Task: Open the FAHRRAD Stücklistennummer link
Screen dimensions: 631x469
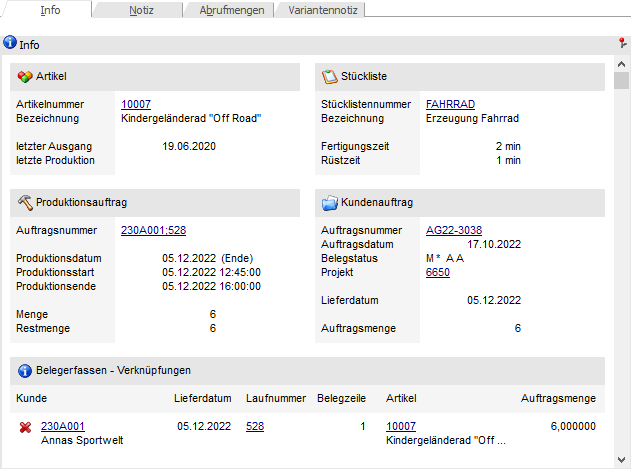Action: (x=450, y=104)
